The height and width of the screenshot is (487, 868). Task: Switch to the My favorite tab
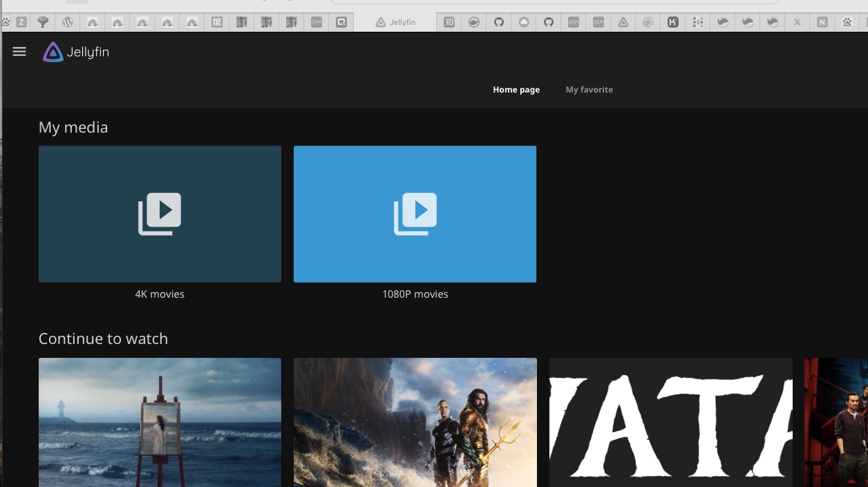coord(589,90)
